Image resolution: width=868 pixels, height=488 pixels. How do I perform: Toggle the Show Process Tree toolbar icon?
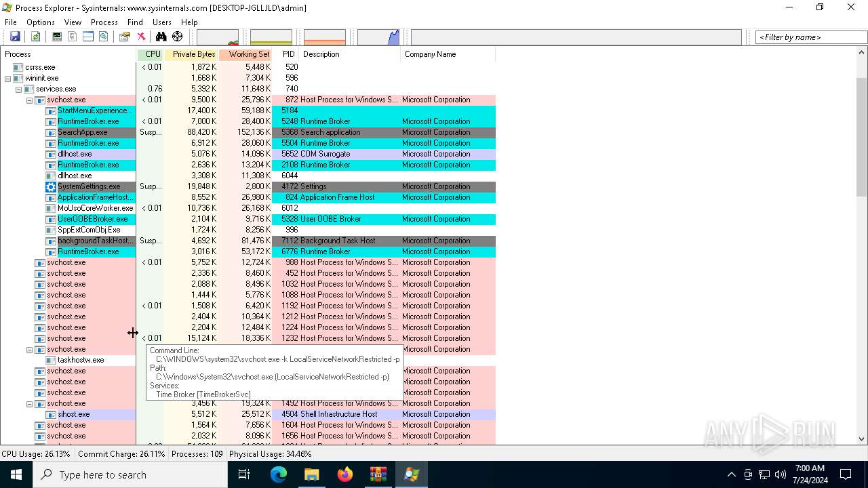point(73,37)
